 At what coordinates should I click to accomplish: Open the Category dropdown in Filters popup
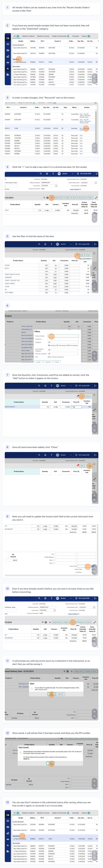click(63, 342)
